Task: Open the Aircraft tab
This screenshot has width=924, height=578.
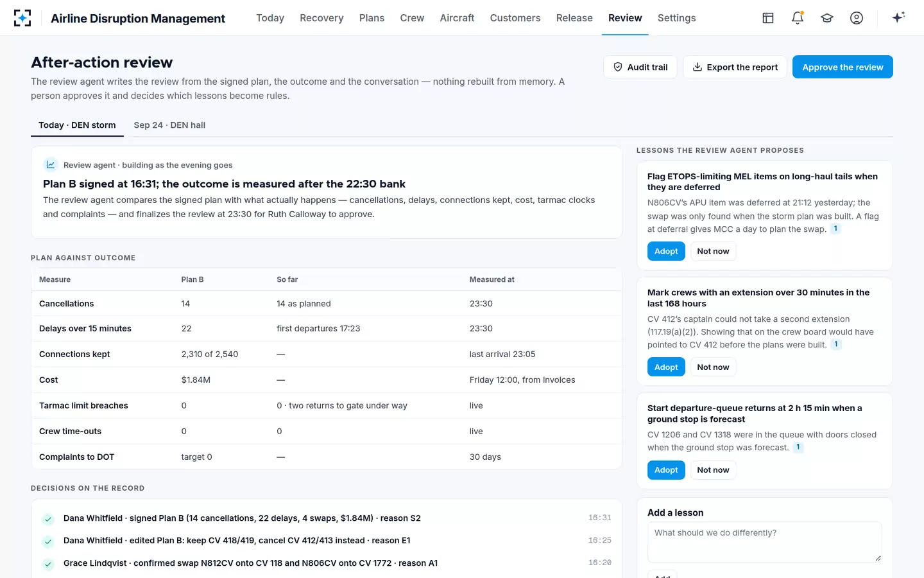Action: [457, 18]
